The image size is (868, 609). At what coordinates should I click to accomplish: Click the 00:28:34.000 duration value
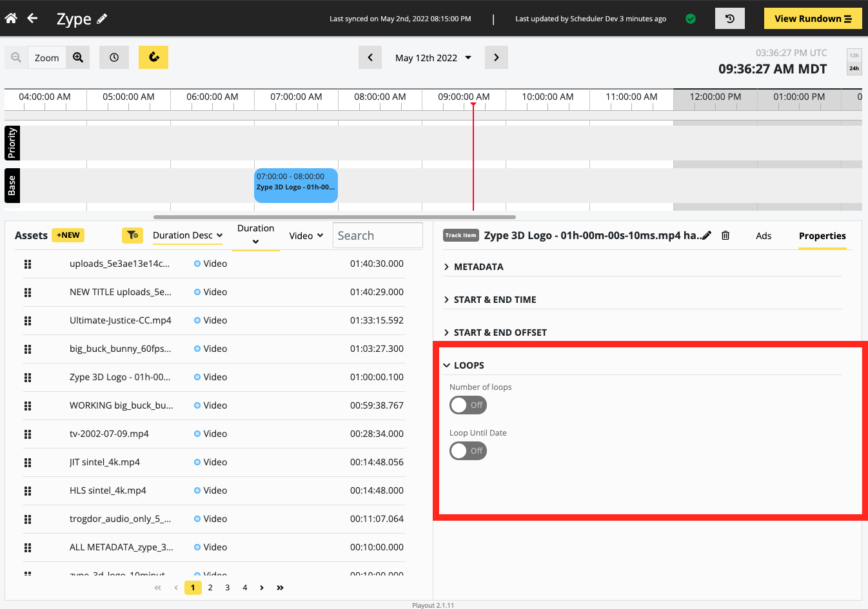coord(377,434)
